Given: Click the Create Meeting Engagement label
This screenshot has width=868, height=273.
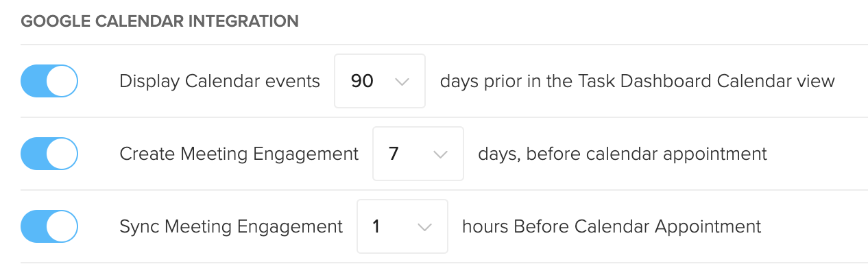Looking at the screenshot, I should [x=239, y=154].
